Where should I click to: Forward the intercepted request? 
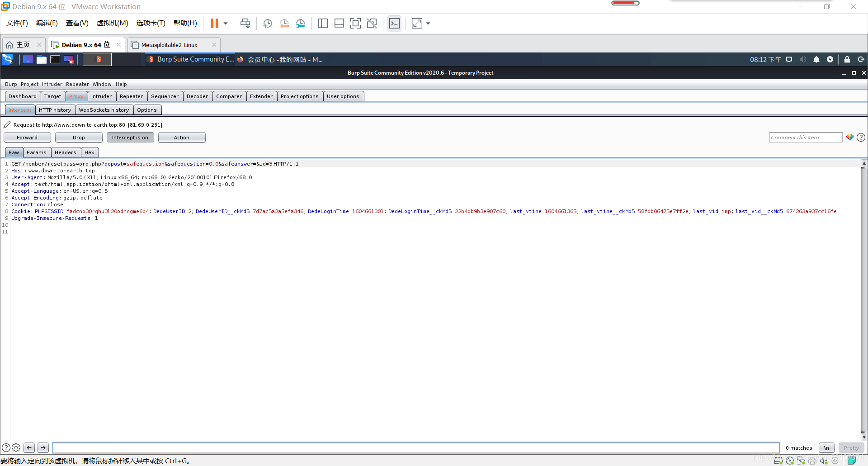pyautogui.click(x=27, y=138)
